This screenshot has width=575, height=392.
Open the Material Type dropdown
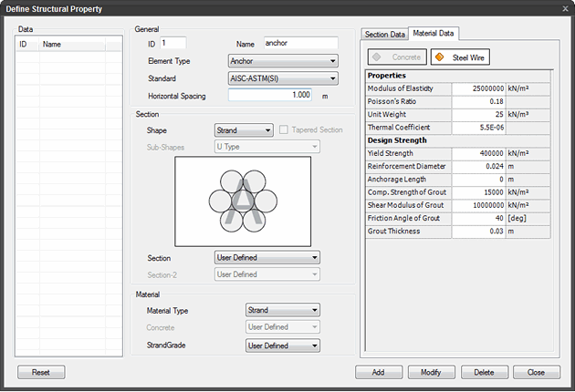pos(283,310)
